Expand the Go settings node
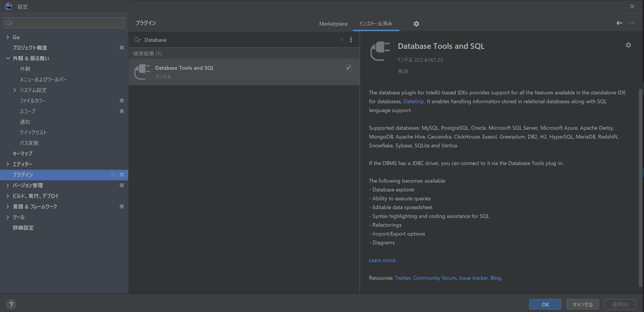Screen dimensions: 644x312 pos(8,37)
